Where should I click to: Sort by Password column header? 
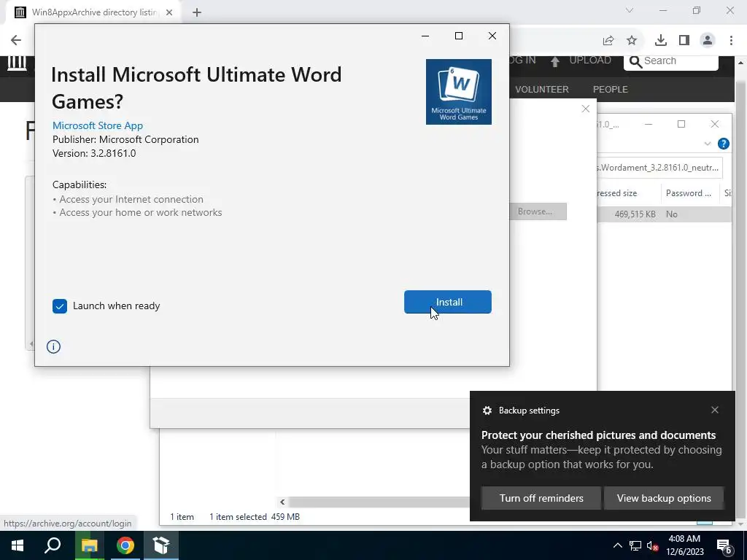pos(688,192)
